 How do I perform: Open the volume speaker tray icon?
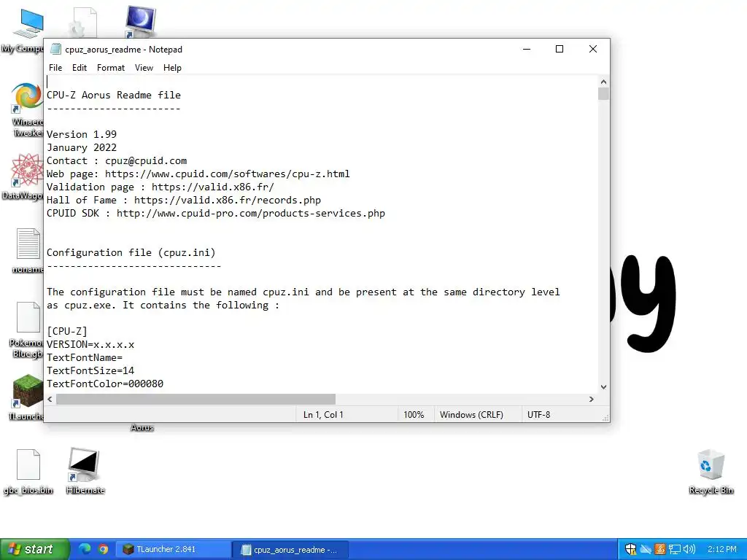[x=689, y=549]
